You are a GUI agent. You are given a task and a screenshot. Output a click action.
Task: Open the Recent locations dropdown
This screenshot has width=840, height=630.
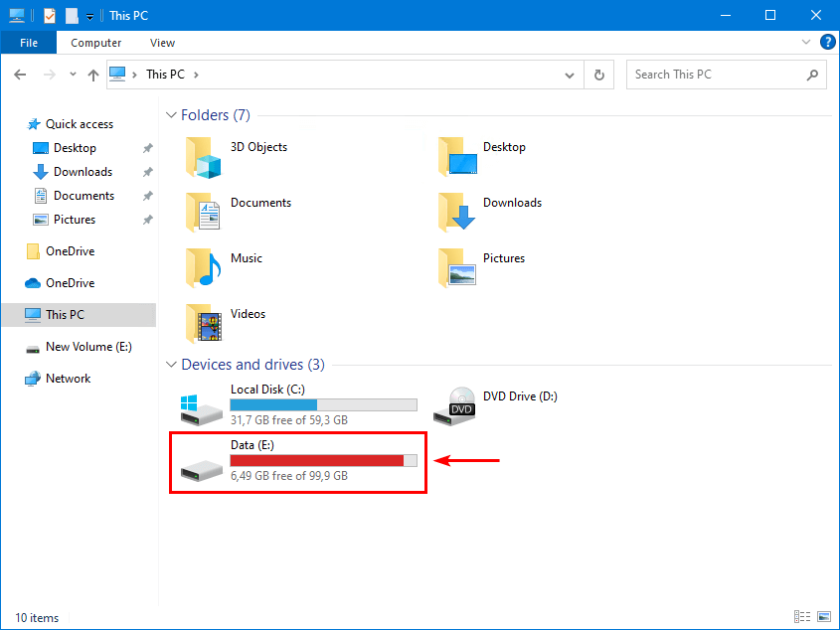[x=73, y=75]
